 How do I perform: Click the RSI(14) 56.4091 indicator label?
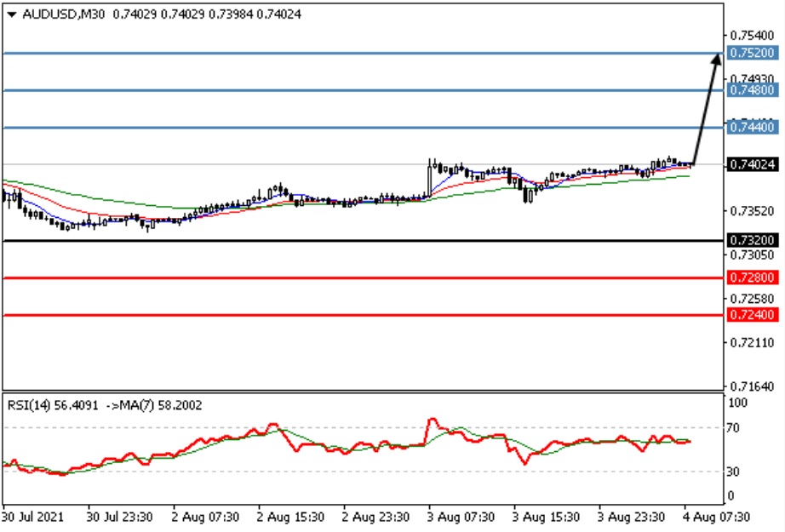tap(53, 405)
